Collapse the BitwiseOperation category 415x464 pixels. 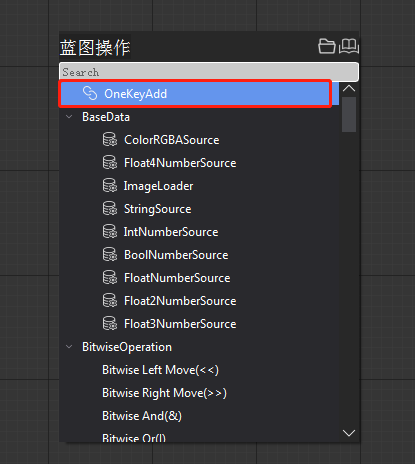[69, 347]
